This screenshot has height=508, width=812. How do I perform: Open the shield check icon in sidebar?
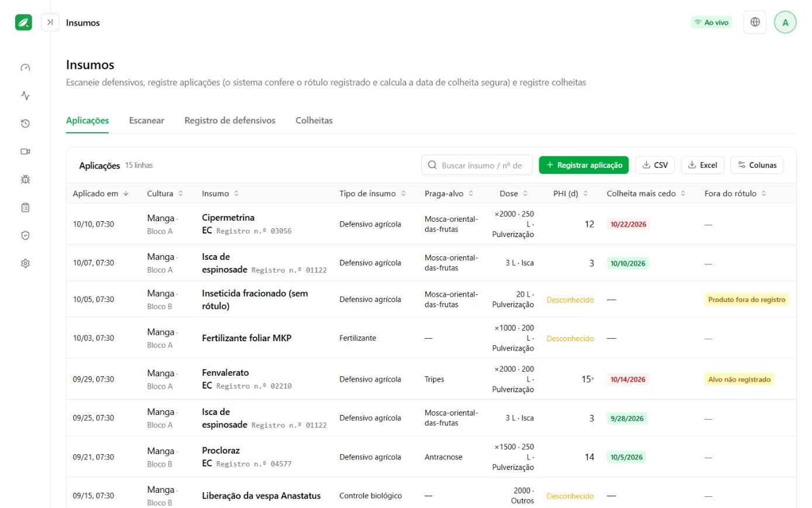pyautogui.click(x=25, y=235)
